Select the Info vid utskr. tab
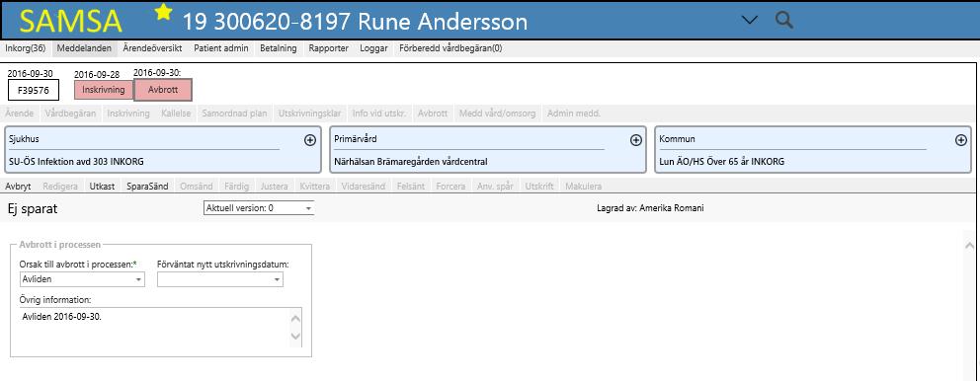This screenshot has height=381, width=980. (379, 114)
